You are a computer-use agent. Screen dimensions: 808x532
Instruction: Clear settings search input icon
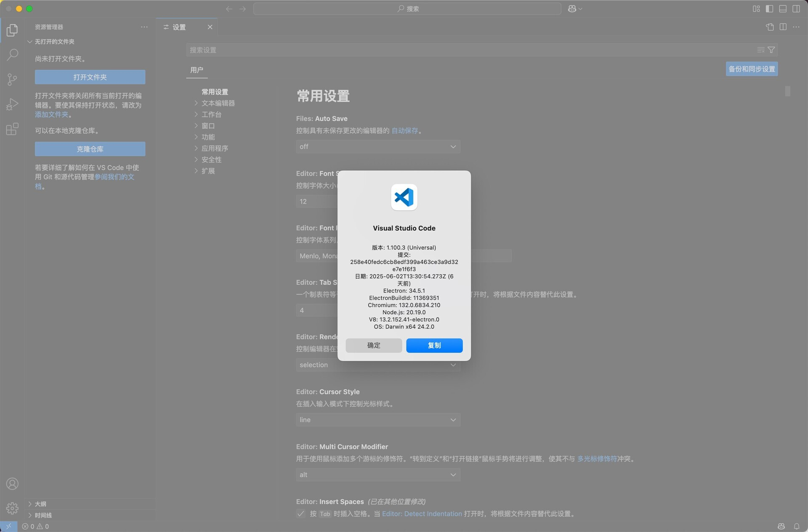760,50
